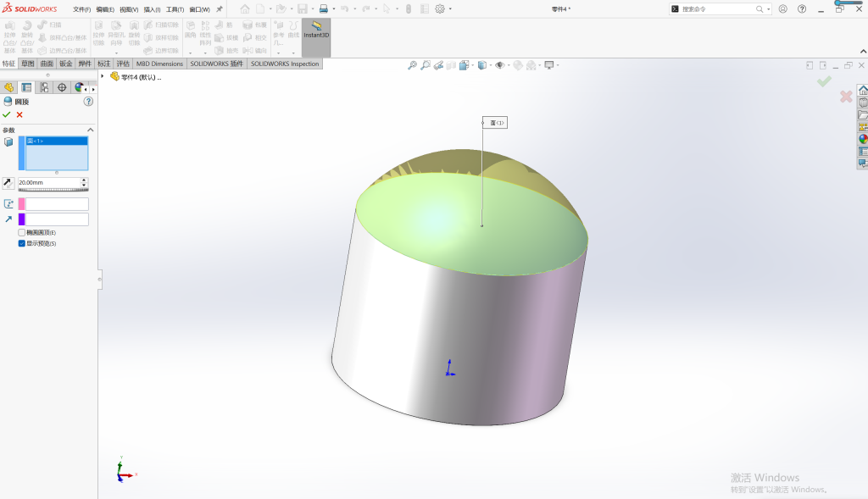
Task: Open dome feature help question mark
Action: coord(88,102)
